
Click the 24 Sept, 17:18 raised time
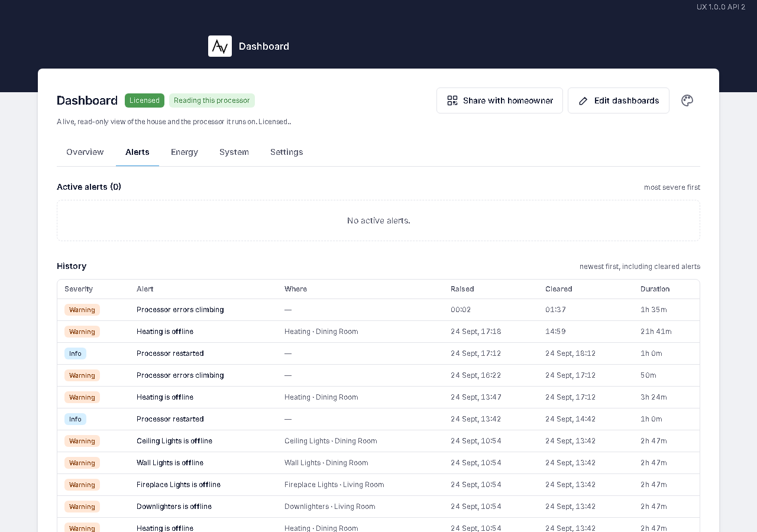476,332
